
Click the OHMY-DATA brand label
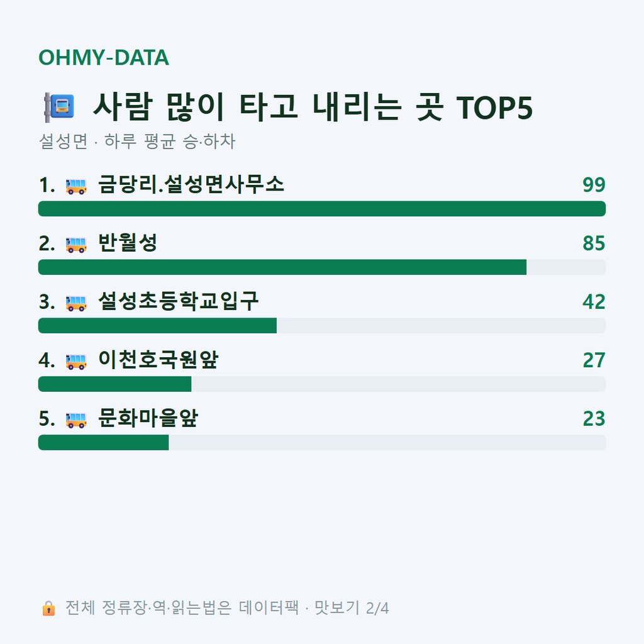104,57
